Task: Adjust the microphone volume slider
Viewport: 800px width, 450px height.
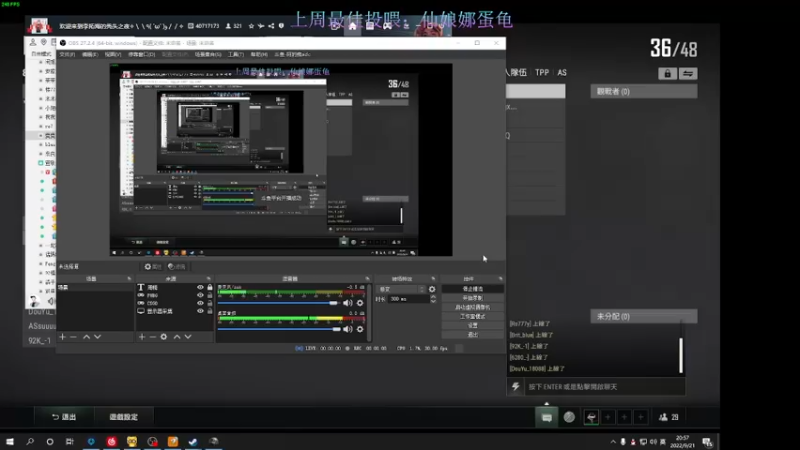Action: (279, 303)
